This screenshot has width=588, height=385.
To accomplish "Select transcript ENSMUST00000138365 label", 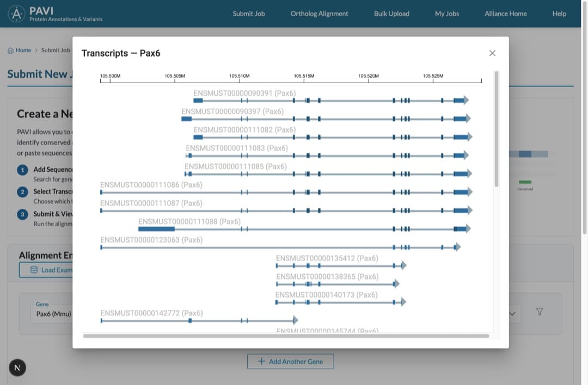I will pyautogui.click(x=327, y=277).
